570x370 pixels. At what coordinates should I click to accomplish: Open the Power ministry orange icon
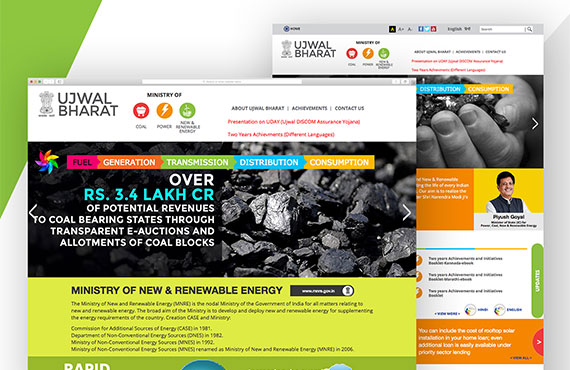164,110
